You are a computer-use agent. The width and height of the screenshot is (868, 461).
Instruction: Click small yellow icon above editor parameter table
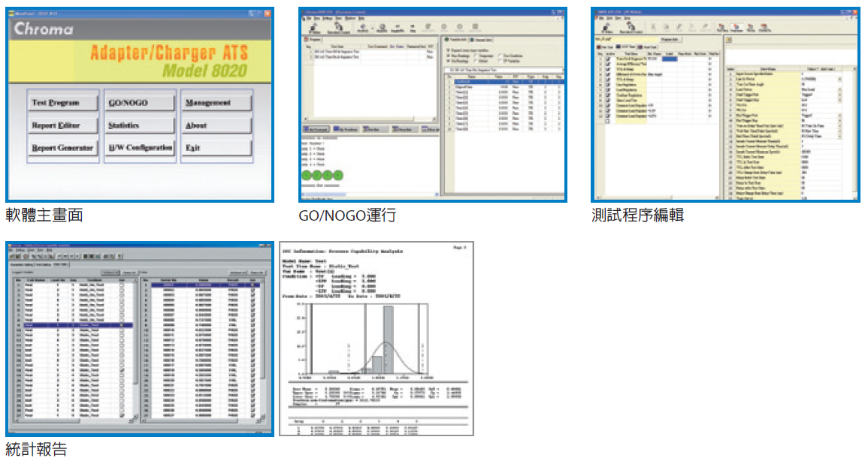click(729, 40)
